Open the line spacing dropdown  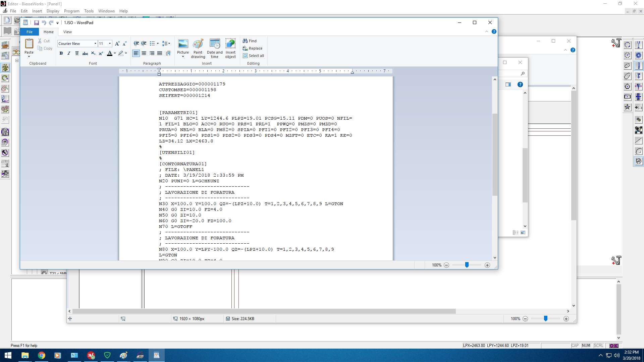point(166,44)
